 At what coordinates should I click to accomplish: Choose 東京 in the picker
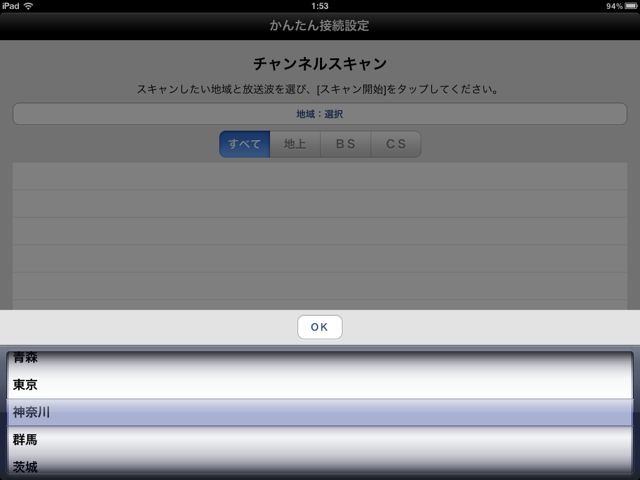[320, 384]
